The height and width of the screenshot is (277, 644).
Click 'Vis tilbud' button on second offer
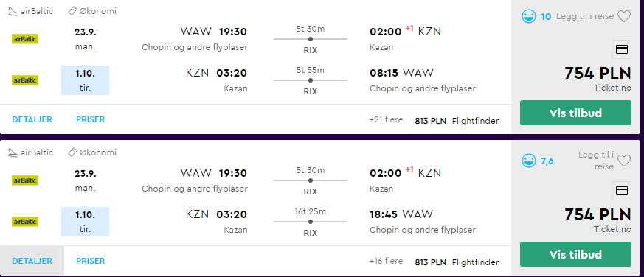point(575,254)
